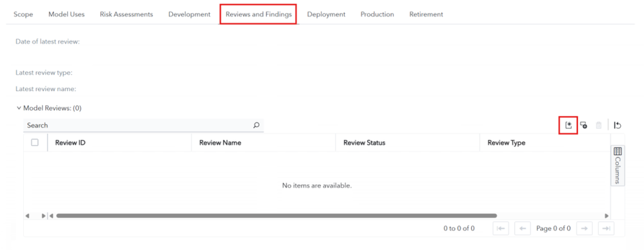Click the last page pagination button
This screenshot has height=250, width=644.
coord(606,229)
